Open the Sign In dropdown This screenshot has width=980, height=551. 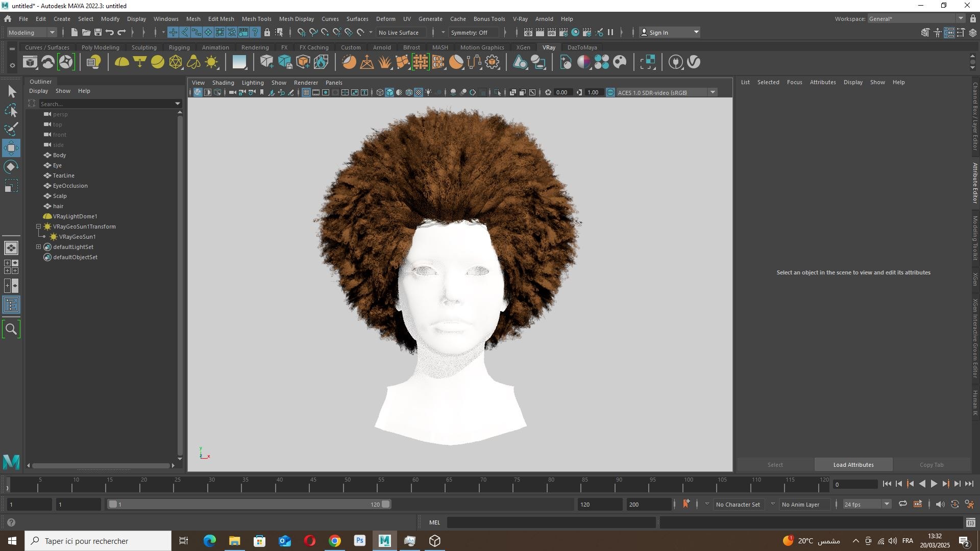pyautogui.click(x=670, y=32)
